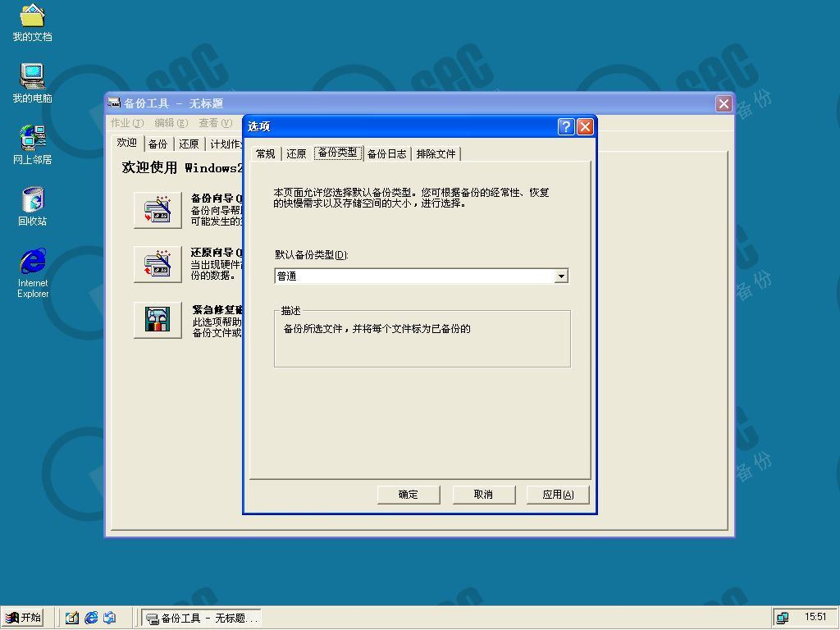Viewport: 840px width, 630px height.
Task: Click the help question mark in 选项 dialog
Action: tap(566, 126)
